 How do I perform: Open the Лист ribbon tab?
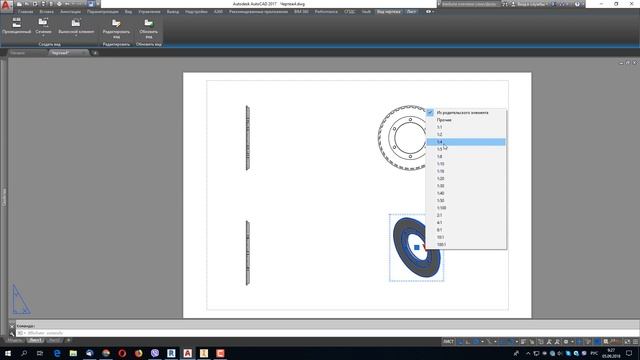coord(411,12)
